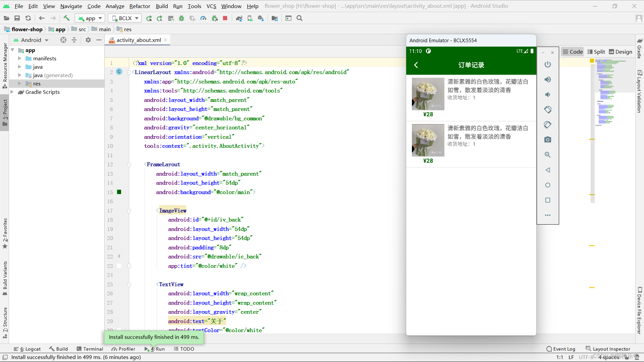
Task: Open the Android project view dropdown
Action: point(31,40)
